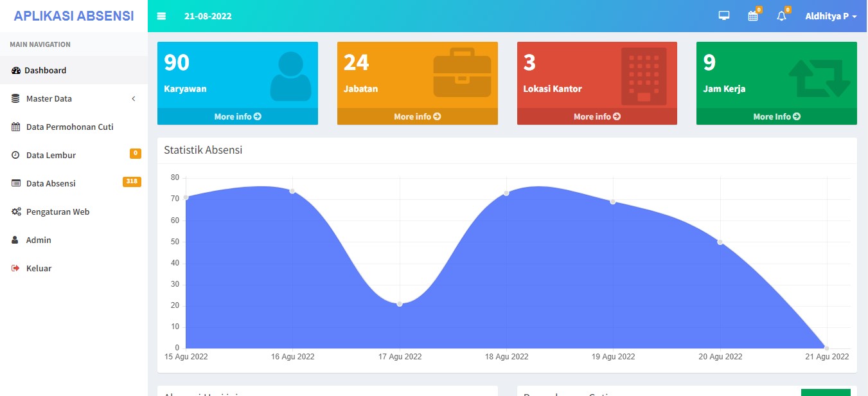Viewport: 868px width, 396px height.
Task: Open Pengaturan Web settings
Action: pyautogui.click(x=58, y=212)
